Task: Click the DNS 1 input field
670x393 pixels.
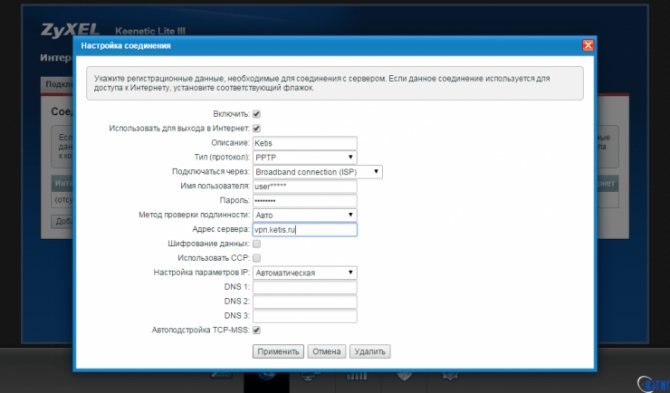Action: pyautogui.click(x=305, y=287)
